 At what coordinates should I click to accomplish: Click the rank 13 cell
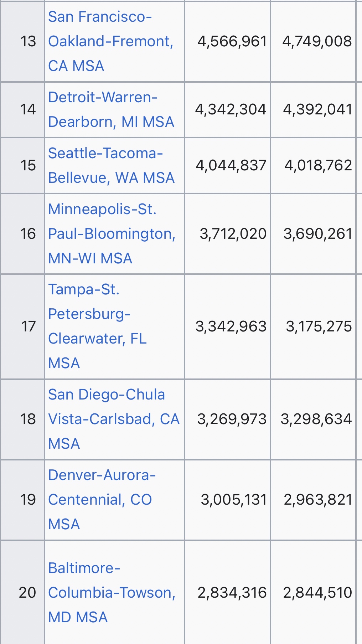click(28, 41)
